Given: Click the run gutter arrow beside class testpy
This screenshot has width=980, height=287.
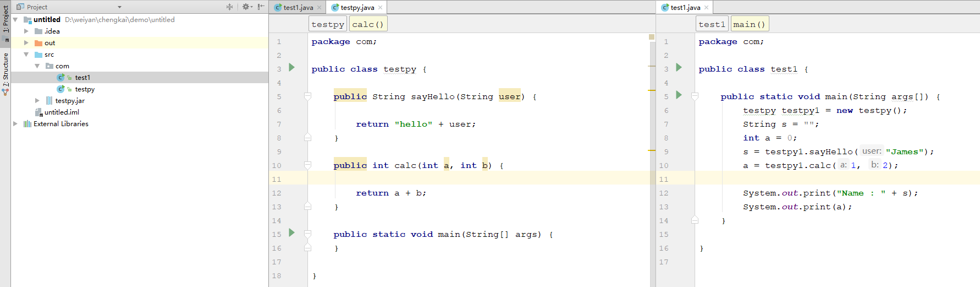Looking at the screenshot, I should click(292, 67).
